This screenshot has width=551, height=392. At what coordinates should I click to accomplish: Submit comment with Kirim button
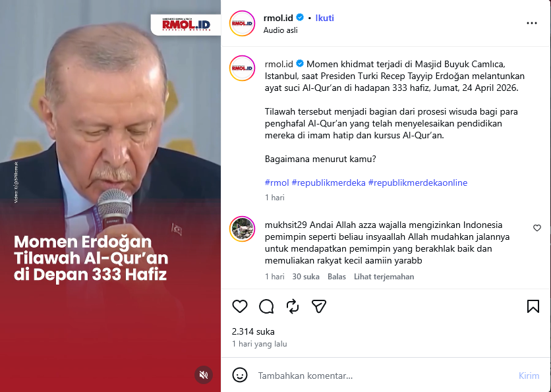click(x=529, y=376)
